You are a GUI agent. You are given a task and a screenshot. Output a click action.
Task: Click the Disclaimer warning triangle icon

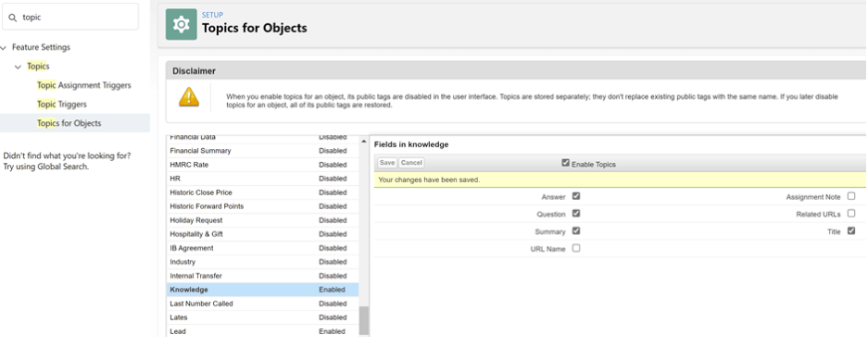pos(189,96)
